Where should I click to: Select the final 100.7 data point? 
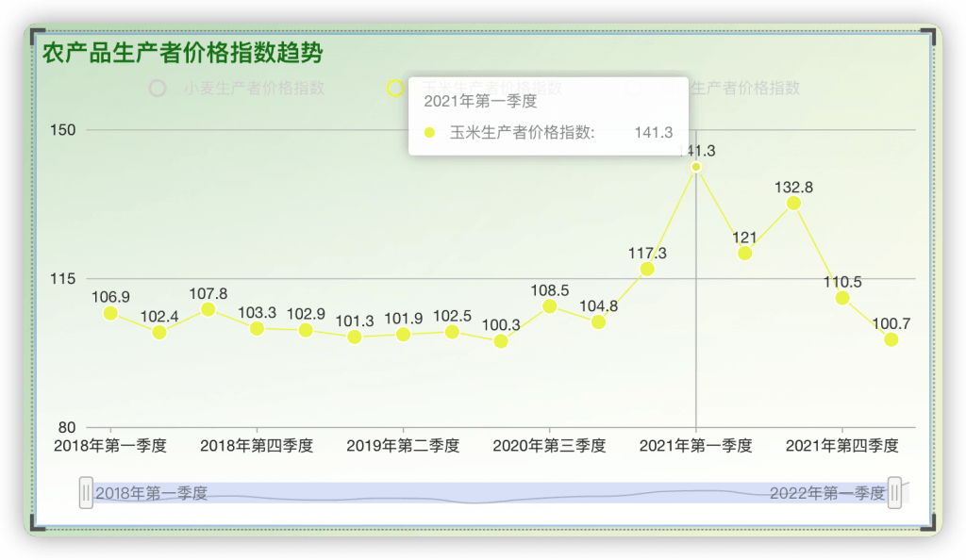(x=891, y=339)
